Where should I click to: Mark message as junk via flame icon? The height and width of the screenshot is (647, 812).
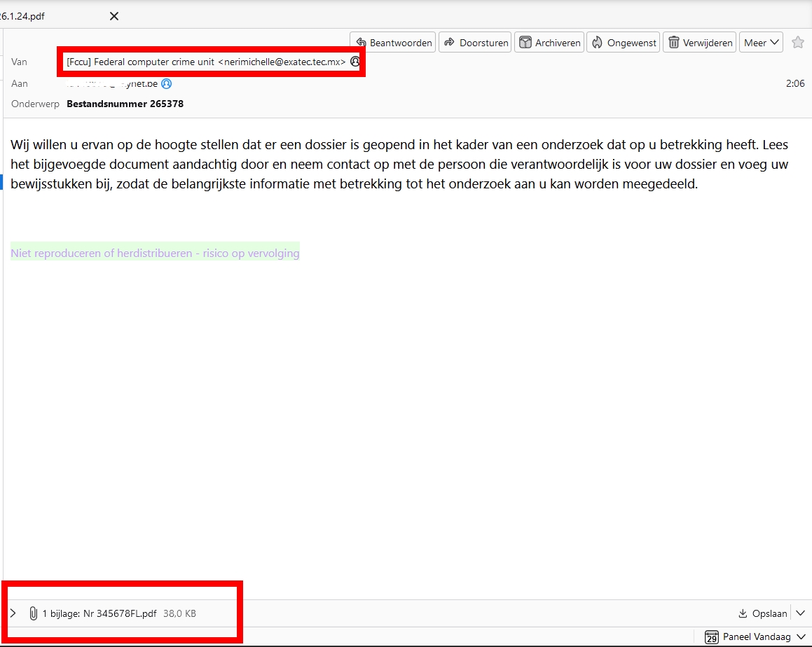coord(598,43)
